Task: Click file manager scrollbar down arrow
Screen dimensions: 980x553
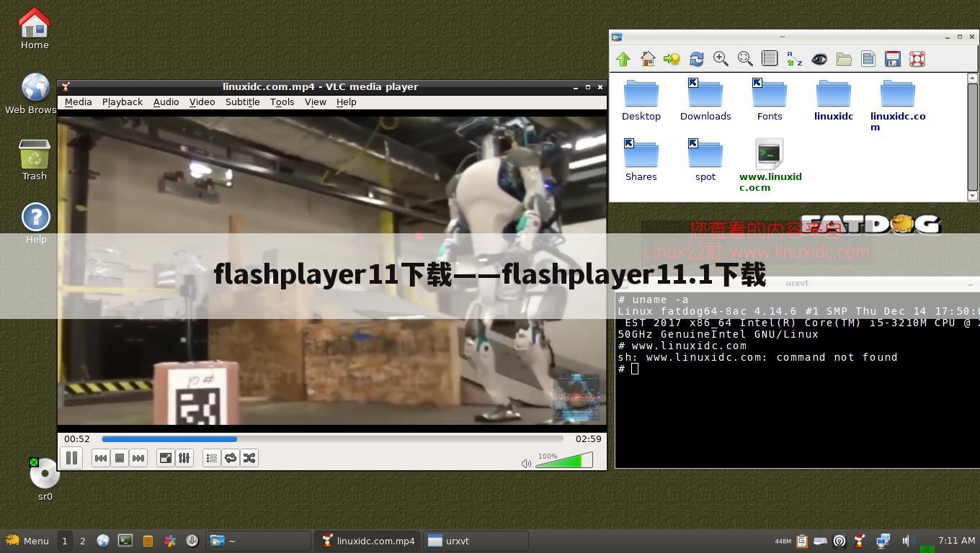Action: click(972, 196)
